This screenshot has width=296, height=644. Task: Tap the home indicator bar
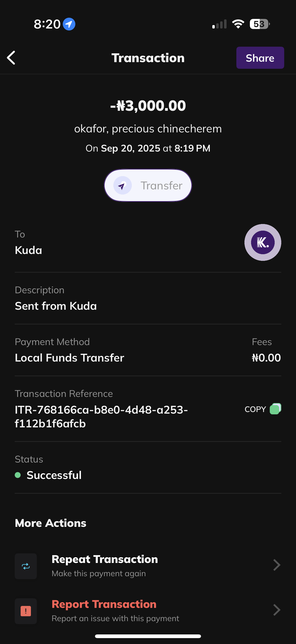pyautogui.click(x=148, y=636)
